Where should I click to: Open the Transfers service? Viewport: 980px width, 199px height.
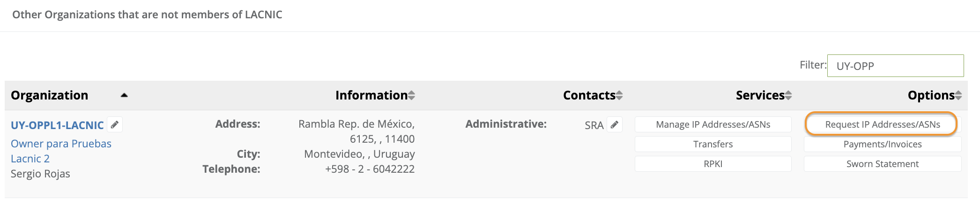coord(713,144)
